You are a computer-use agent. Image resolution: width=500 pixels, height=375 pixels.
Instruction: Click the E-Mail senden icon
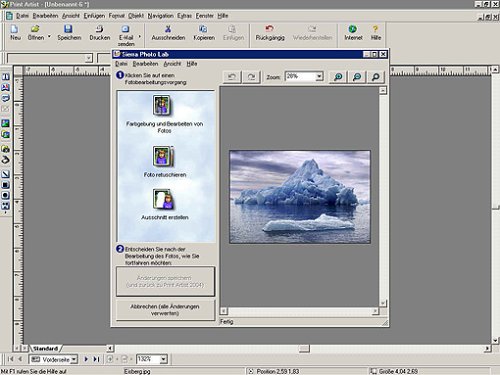tap(125, 29)
